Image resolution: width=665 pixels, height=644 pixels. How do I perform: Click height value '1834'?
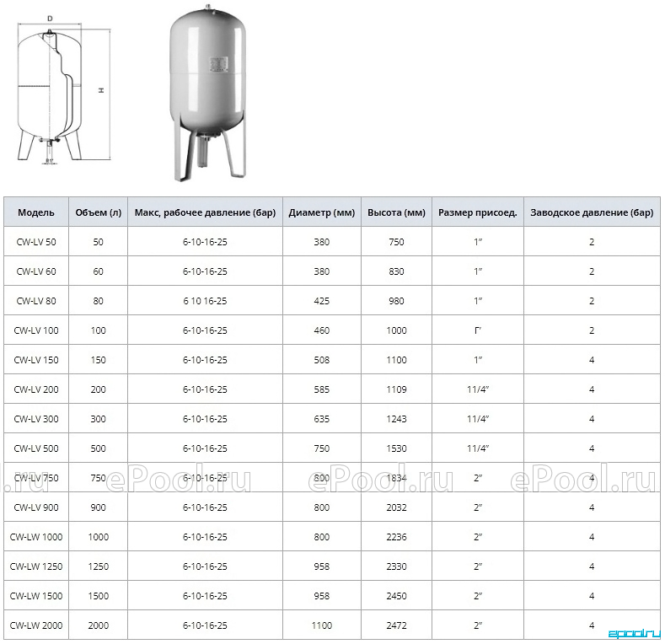coord(396,478)
